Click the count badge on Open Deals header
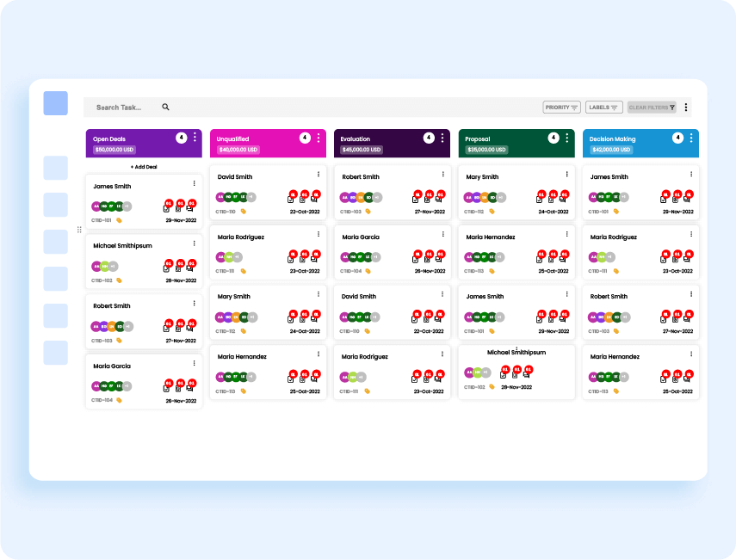The width and height of the screenshot is (736, 560). [181, 138]
